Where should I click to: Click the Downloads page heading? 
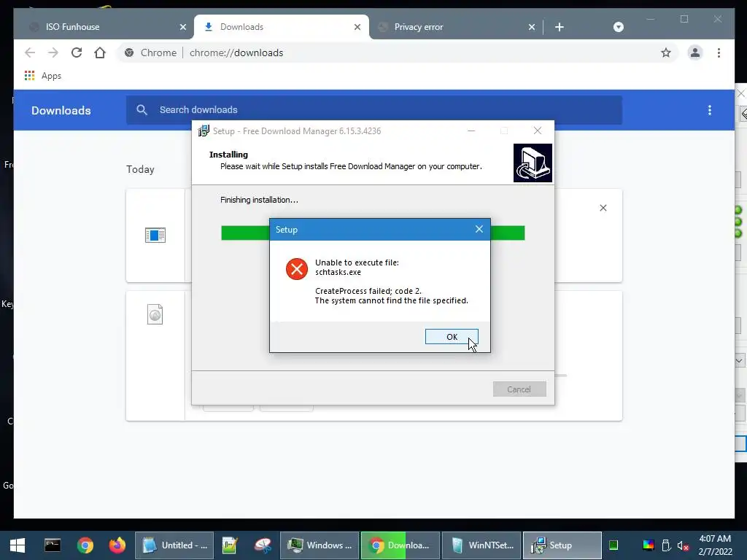[x=61, y=111]
